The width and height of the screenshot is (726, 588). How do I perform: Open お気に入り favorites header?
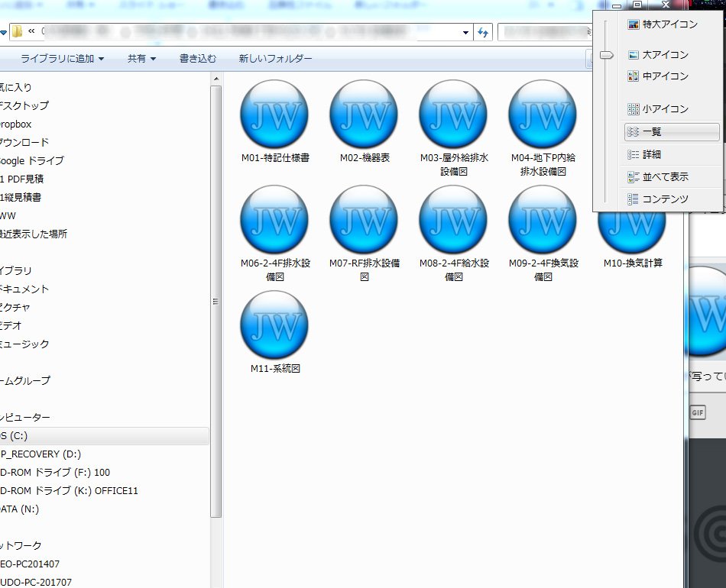pyautogui.click(x=16, y=88)
